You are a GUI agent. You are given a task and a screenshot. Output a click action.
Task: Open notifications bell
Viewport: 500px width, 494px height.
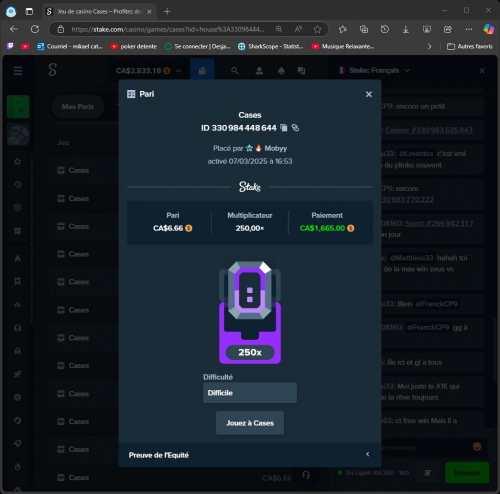coord(281,71)
